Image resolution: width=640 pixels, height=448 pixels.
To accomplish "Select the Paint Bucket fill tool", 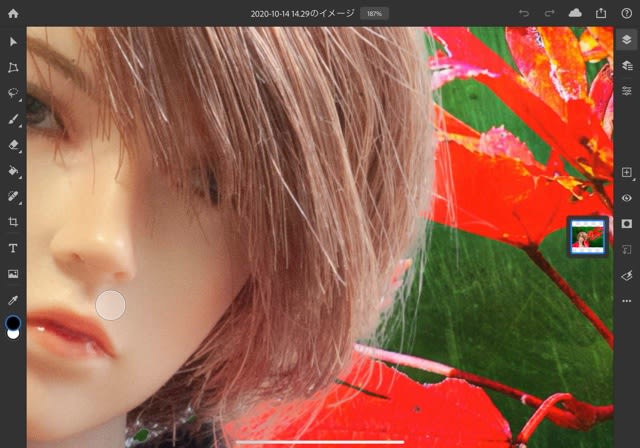I will (x=13, y=171).
